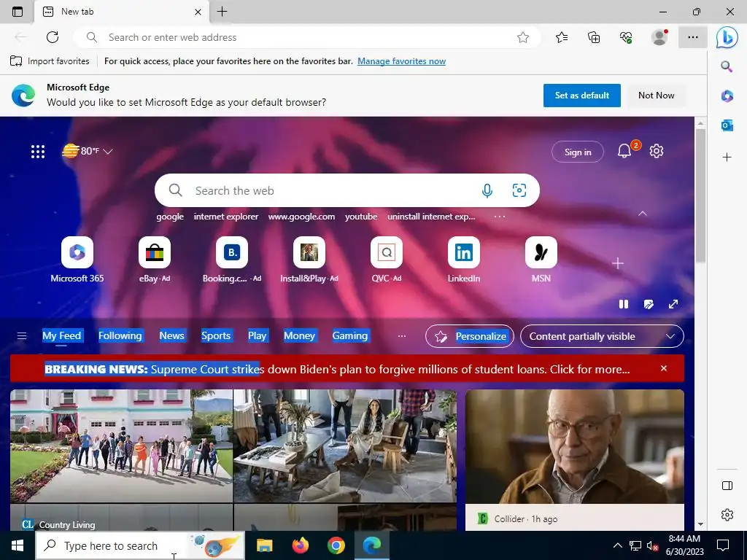Open Booking.com quick link tile
Viewport: 747px width, 560px height.
pos(232,260)
